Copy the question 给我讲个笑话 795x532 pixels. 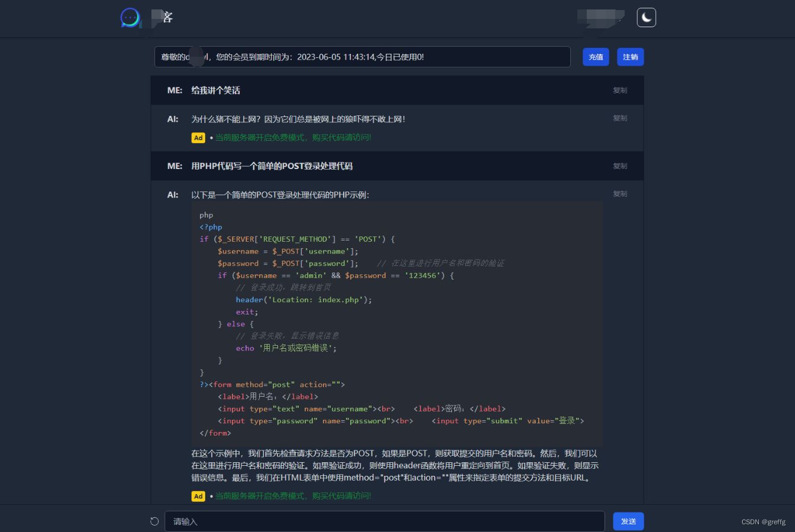click(x=619, y=90)
